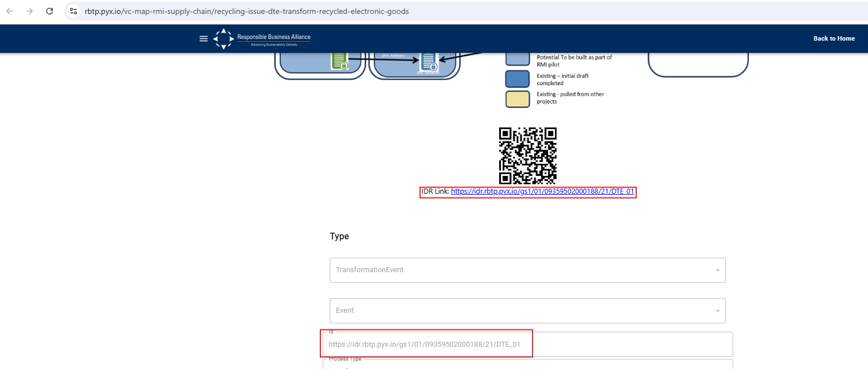Open the IDR link idr.rbtp.pyx.io URL
The image size is (868, 369).
click(543, 191)
